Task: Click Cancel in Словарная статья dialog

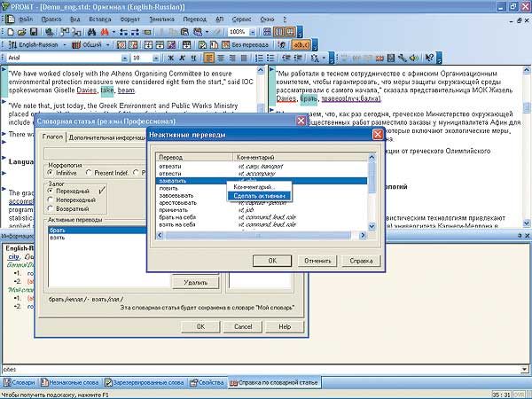Action: coord(243,326)
